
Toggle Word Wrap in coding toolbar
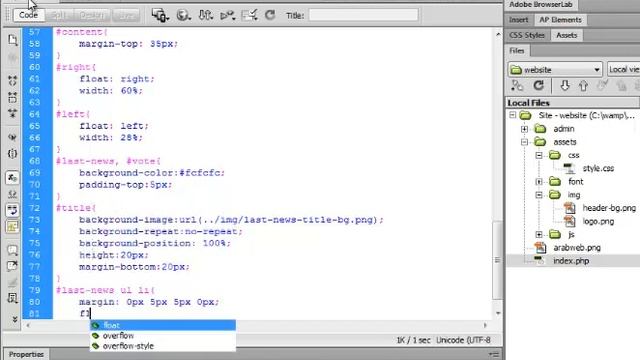[12, 210]
